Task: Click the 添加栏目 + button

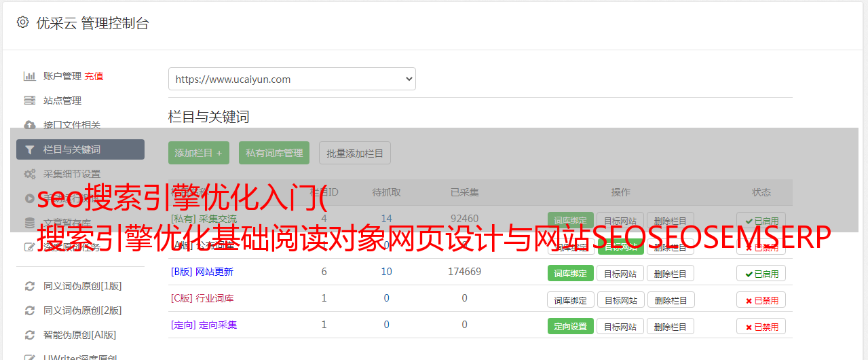Action: coord(199,153)
